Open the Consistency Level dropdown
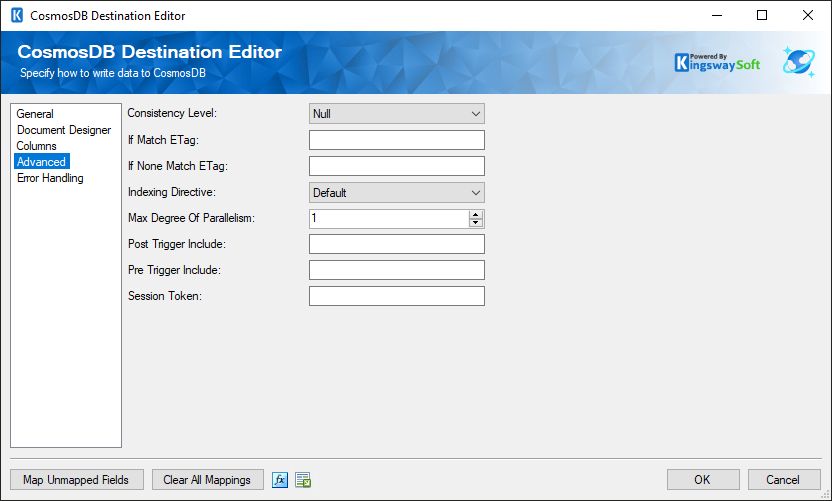832x501 pixels. click(x=396, y=114)
